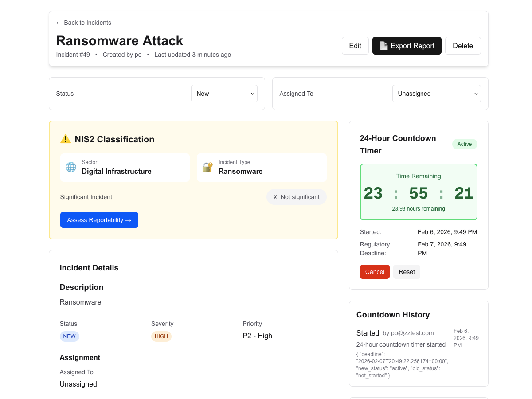
Task: Open the 24-Hour Countdown Timer panel title
Action: [x=398, y=144]
